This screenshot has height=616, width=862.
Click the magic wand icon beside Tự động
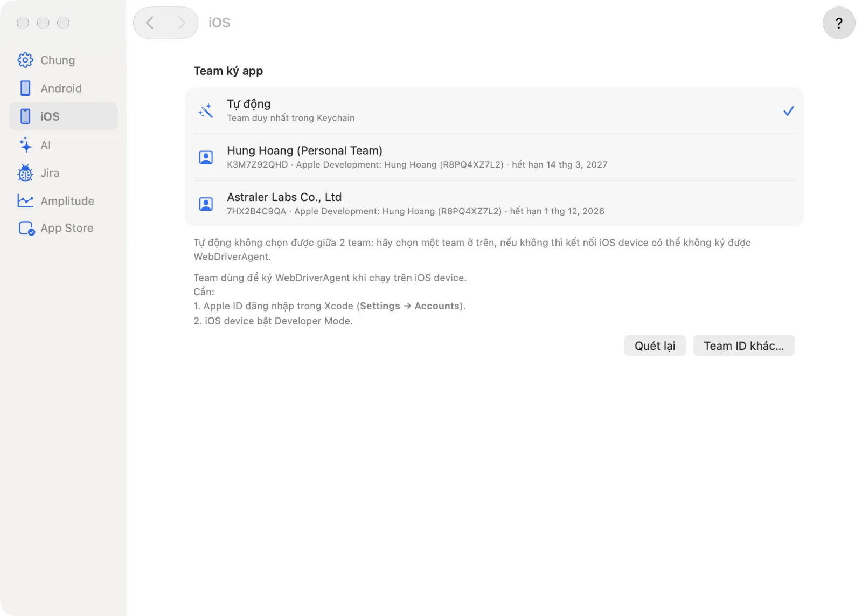[206, 111]
